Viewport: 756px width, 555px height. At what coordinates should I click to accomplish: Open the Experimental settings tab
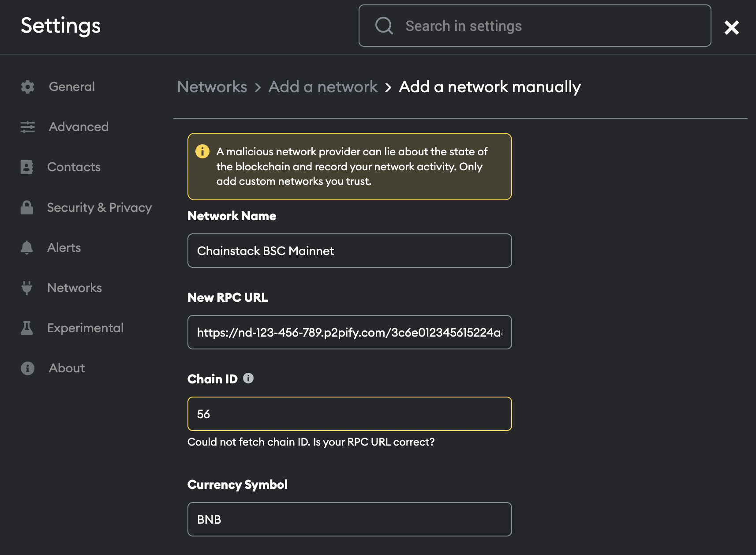85,328
